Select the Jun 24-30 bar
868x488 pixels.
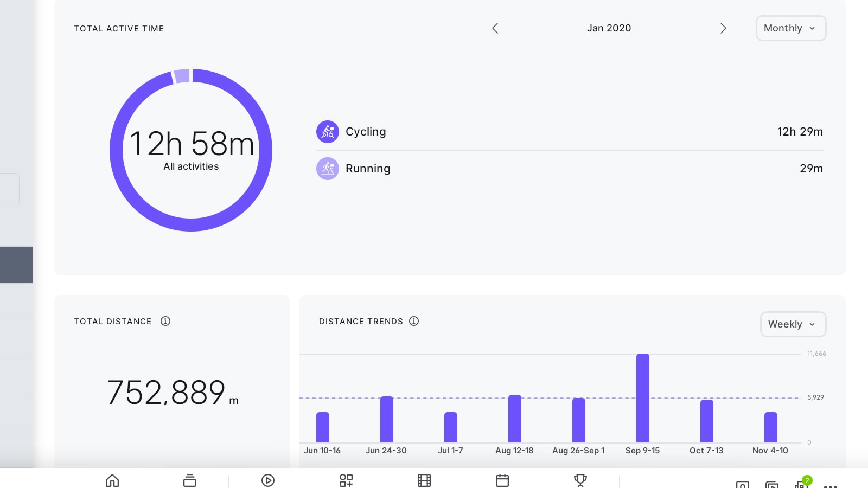click(387, 419)
